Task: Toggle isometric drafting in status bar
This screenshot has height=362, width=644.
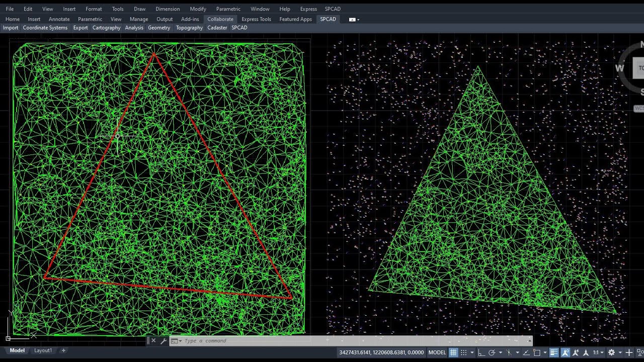Action: [509, 352]
